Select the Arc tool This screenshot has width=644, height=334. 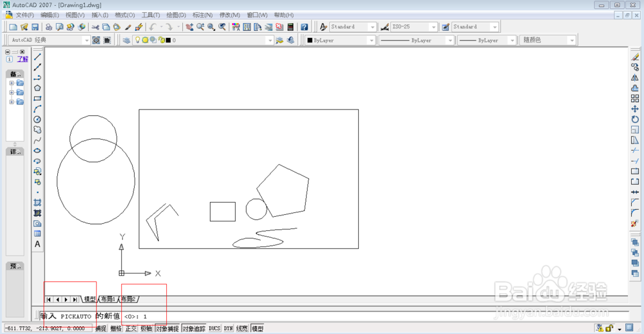37,109
